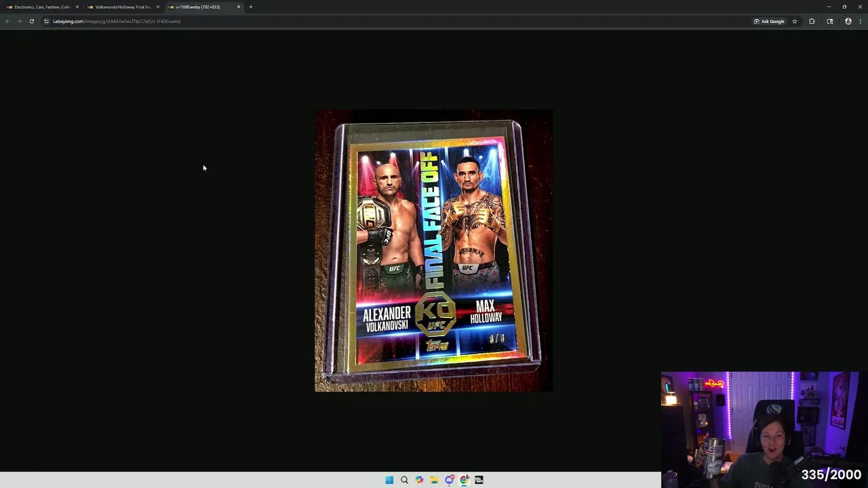This screenshot has height=488, width=868.
Task: Open the Windows Start menu
Action: 389,480
